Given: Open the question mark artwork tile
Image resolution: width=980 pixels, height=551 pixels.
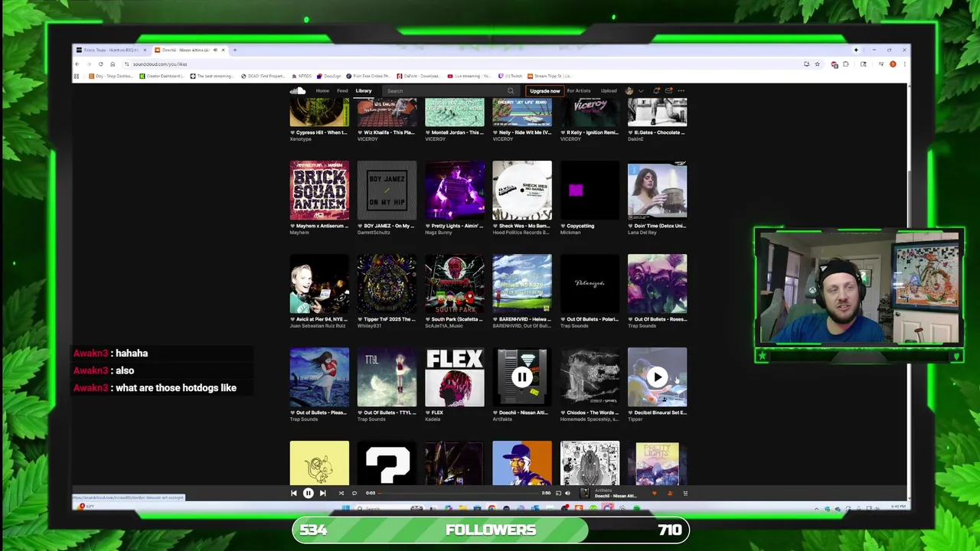Looking at the screenshot, I should pos(387,463).
